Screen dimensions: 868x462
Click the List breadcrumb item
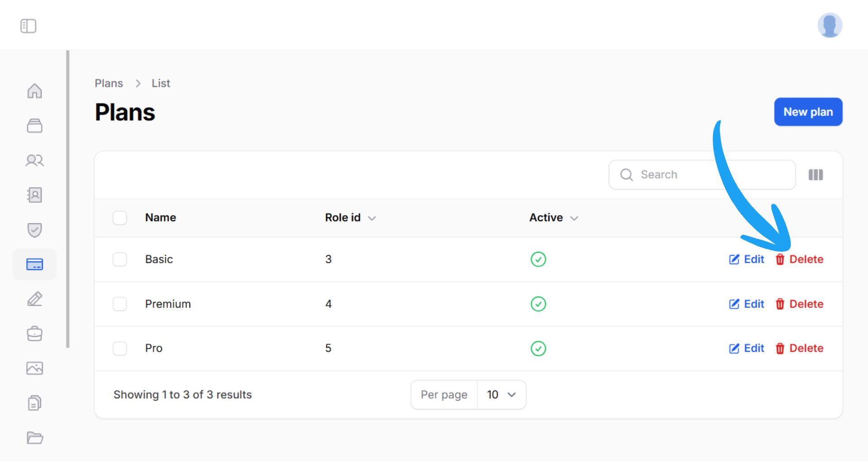[x=161, y=83]
